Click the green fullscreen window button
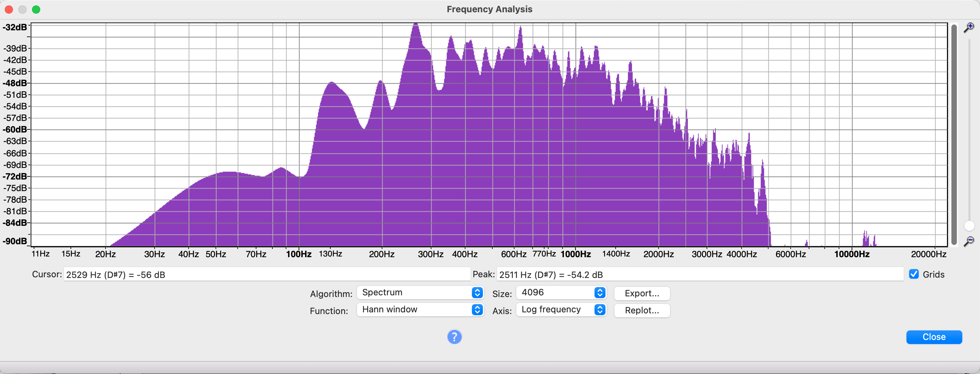The width and height of the screenshot is (980, 374). pyautogui.click(x=36, y=10)
